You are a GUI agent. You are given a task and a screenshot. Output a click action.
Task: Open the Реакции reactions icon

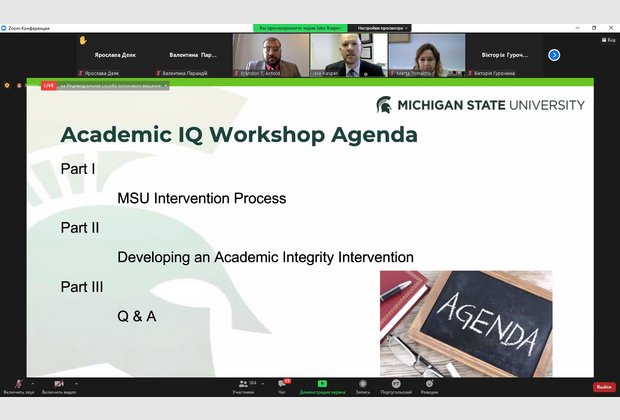pyautogui.click(x=429, y=384)
